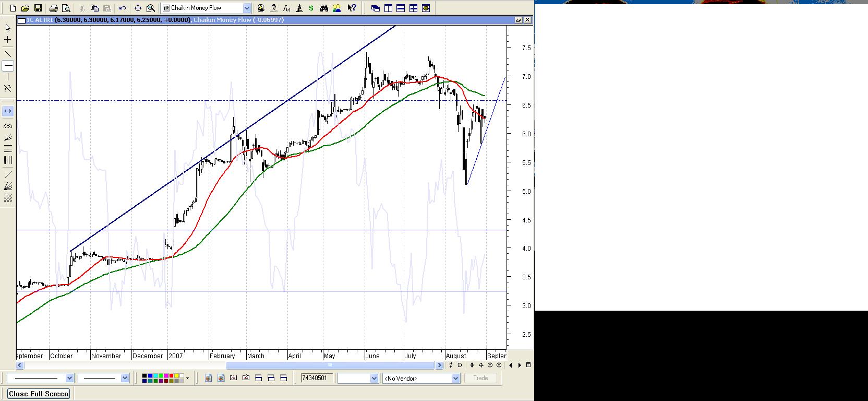Select the Fibonacci arcs tool
The image size is (868, 401).
tap(8, 126)
